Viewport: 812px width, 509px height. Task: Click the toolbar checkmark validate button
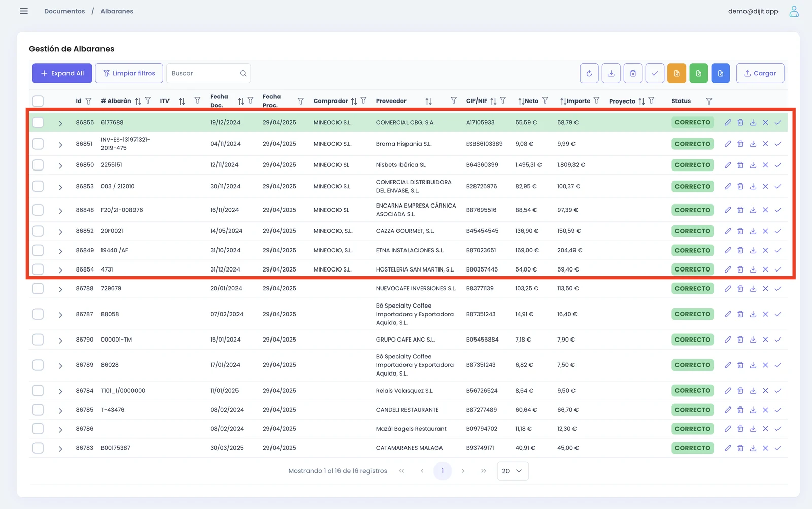pos(655,73)
